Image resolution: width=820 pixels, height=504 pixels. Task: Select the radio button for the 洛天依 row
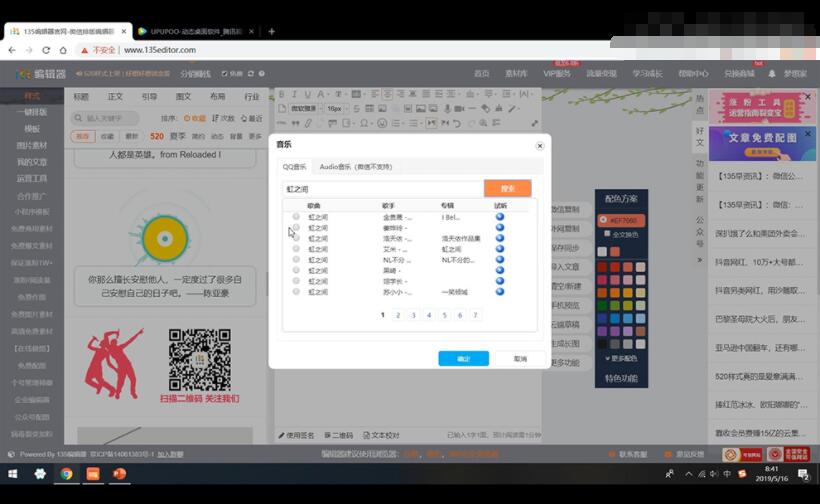point(296,238)
